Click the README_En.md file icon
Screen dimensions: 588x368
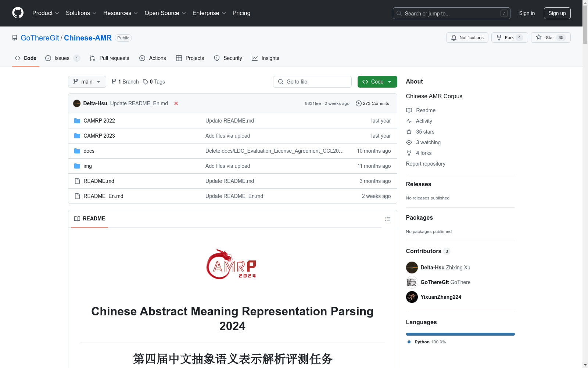point(77,196)
